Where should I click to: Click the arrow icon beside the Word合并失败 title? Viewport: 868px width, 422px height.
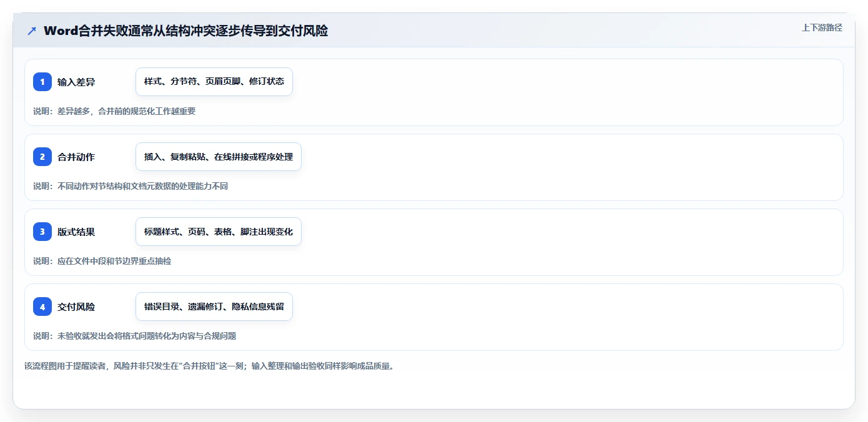pos(32,31)
